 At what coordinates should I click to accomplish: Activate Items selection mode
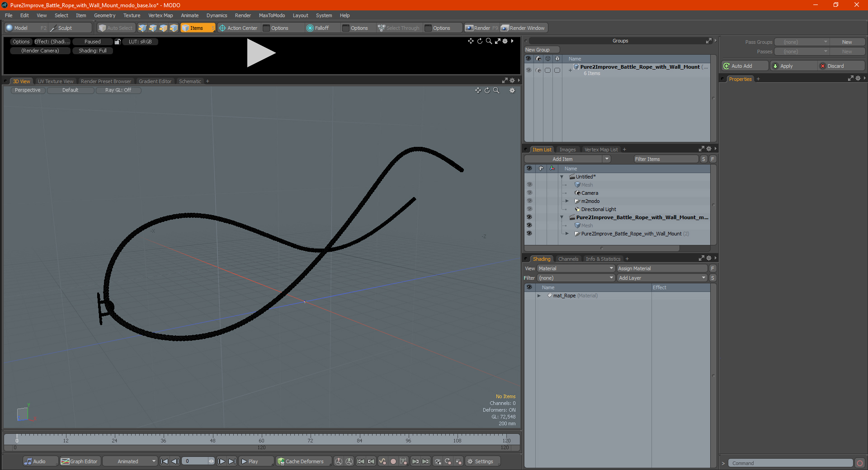pos(198,28)
